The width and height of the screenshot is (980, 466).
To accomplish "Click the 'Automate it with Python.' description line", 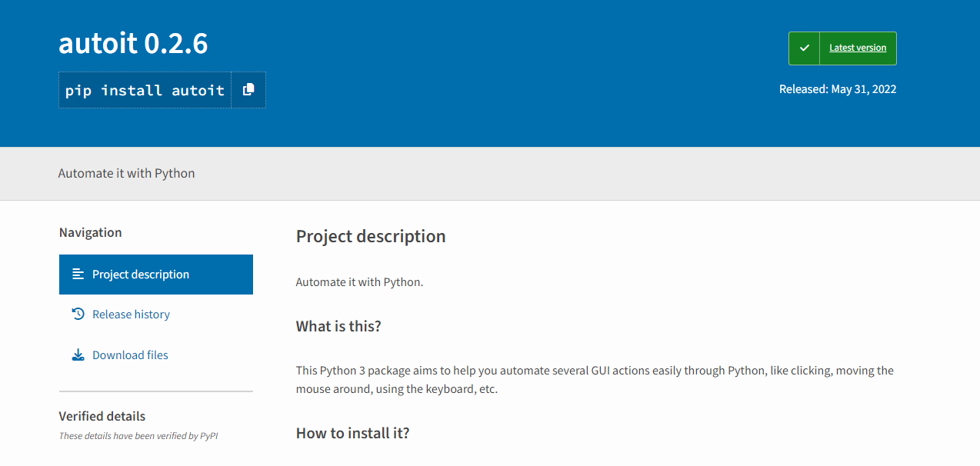I will [359, 282].
